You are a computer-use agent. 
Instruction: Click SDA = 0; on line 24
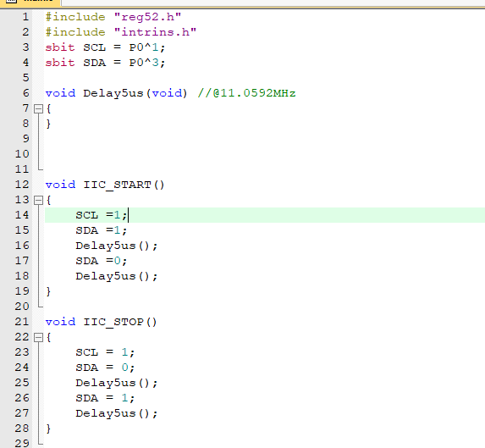point(105,368)
